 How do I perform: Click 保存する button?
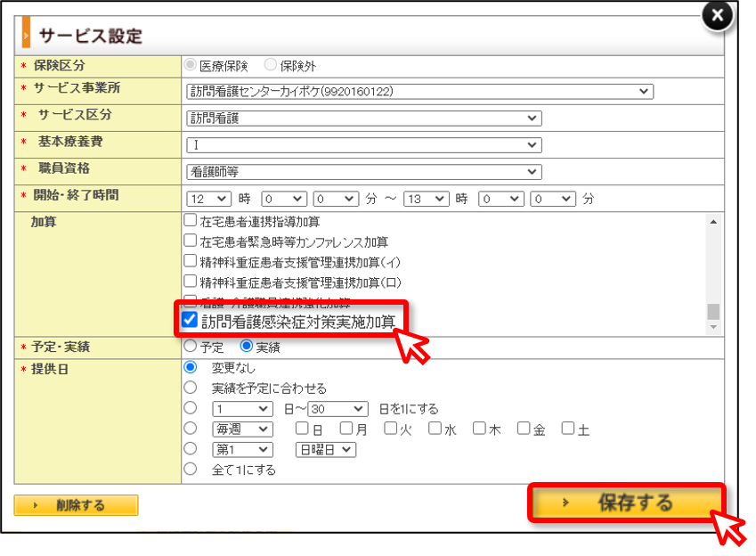[627, 503]
